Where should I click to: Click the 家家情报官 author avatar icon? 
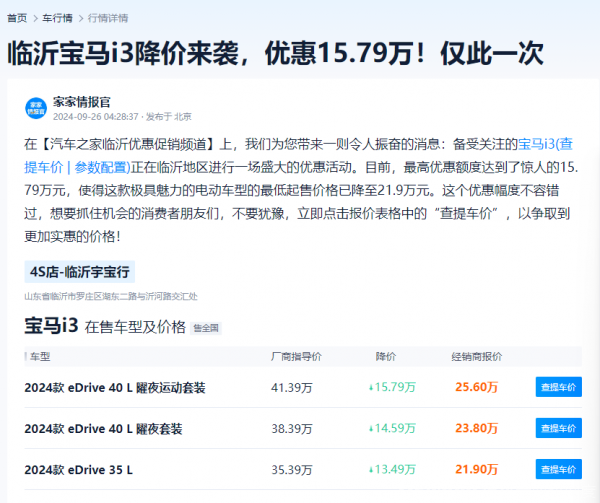(x=36, y=108)
